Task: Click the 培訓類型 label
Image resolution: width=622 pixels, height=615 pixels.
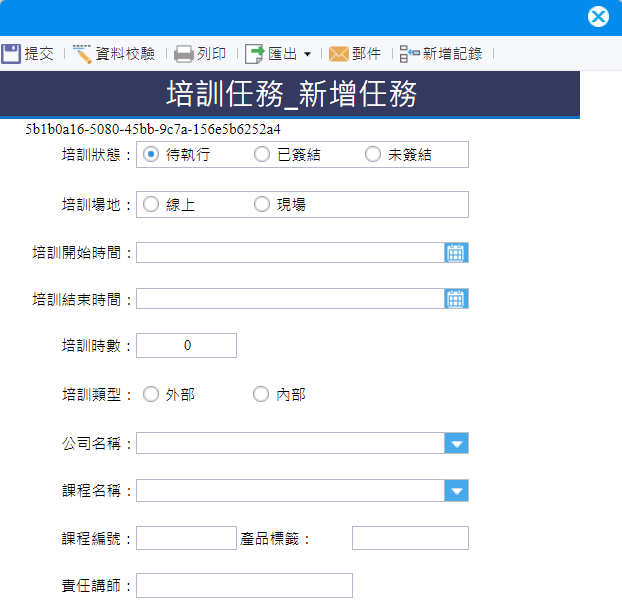Action: [96, 394]
